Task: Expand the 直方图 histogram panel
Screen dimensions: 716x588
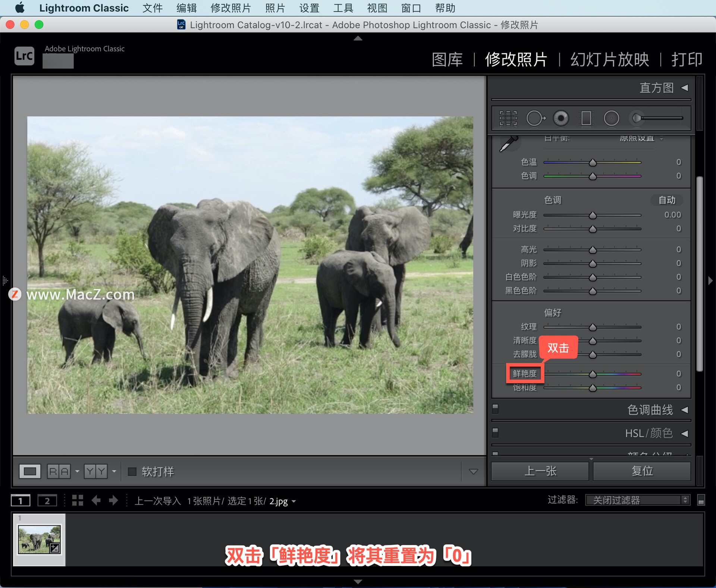Action: [x=685, y=88]
